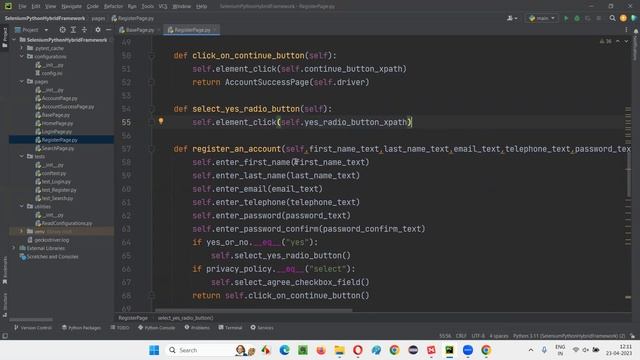Image resolution: width=640 pixels, height=360 pixels.
Task: Collapse the tests folder
Action: 22,156
